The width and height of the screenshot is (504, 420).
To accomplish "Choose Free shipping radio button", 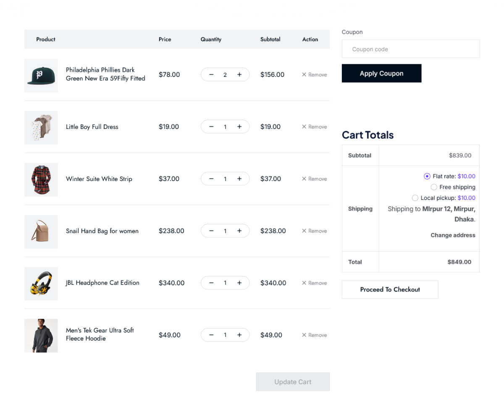I will tap(434, 187).
